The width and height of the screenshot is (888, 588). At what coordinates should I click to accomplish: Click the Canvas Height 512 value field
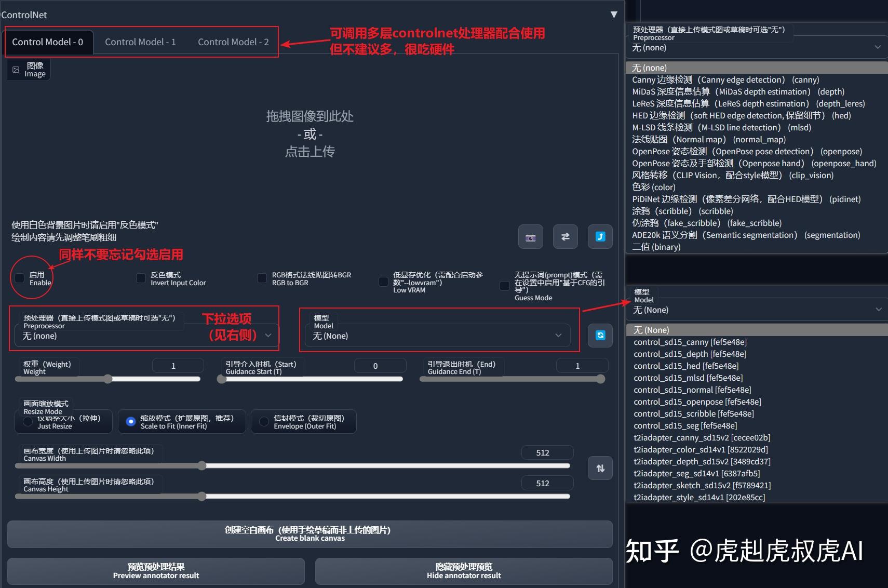tap(547, 483)
